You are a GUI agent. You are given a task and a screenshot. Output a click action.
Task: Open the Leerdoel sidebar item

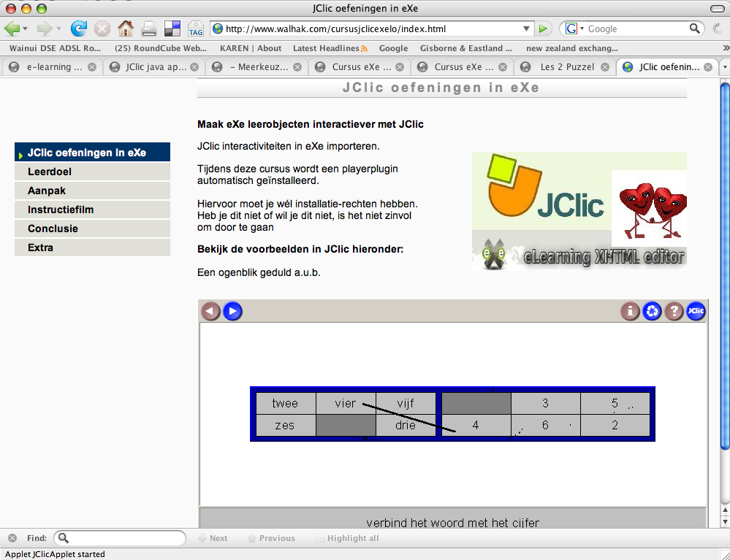[92, 172]
